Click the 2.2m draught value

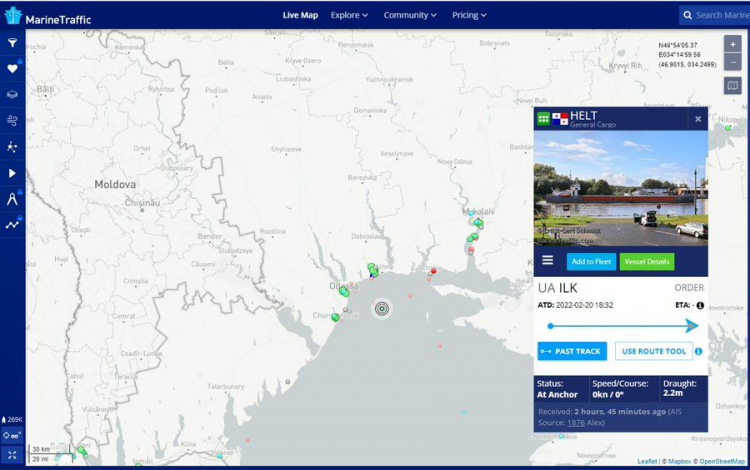[x=673, y=393]
